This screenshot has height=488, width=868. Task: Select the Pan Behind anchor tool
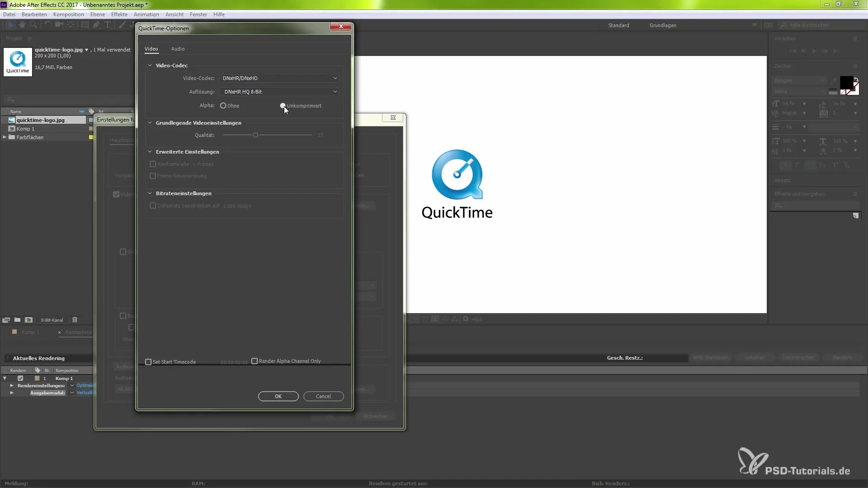point(71,25)
